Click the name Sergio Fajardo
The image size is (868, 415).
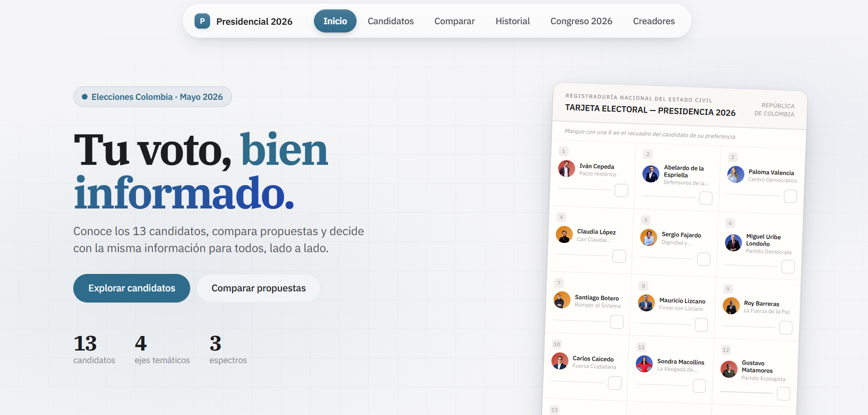[681, 235]
